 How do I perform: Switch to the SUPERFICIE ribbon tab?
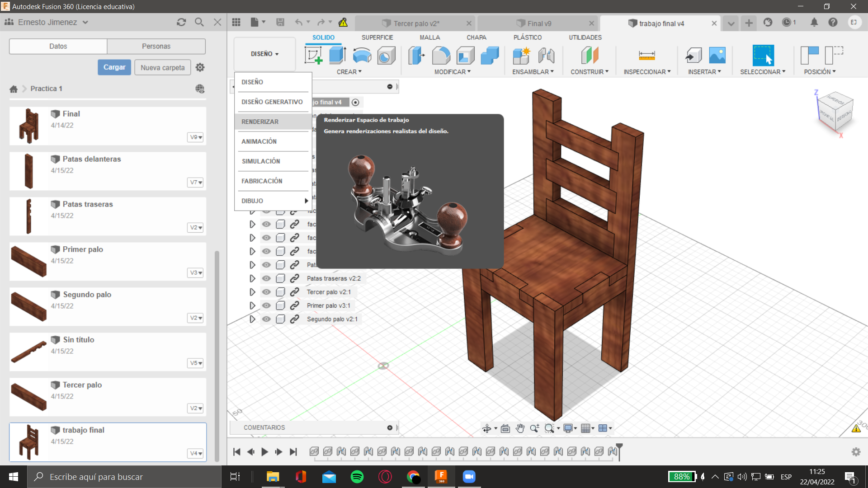click(377, 38)
